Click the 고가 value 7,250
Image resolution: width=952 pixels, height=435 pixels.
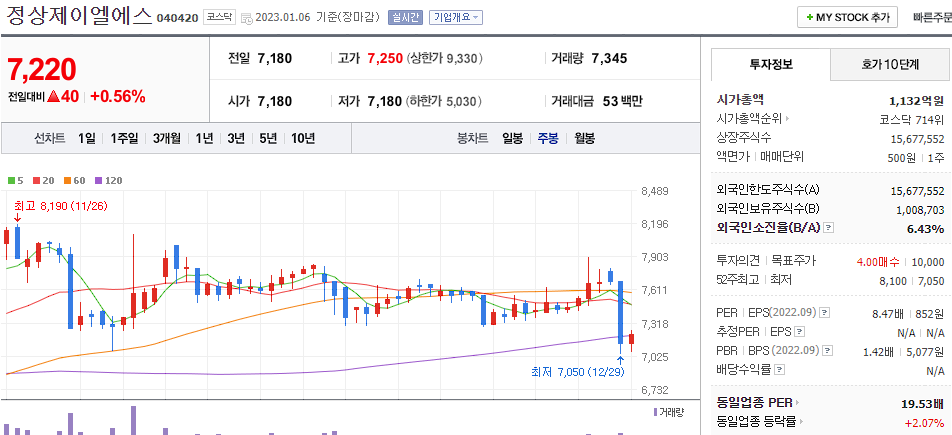(385, 59)
